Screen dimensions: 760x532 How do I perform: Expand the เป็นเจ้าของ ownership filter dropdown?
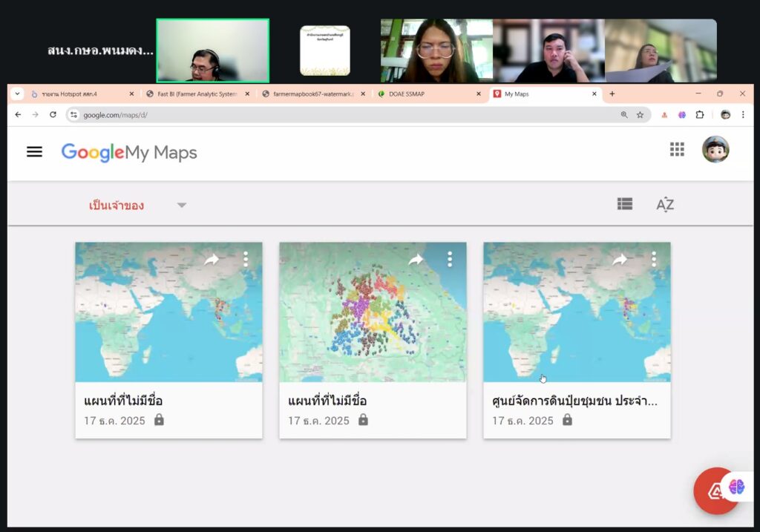(x=182, y=206)
